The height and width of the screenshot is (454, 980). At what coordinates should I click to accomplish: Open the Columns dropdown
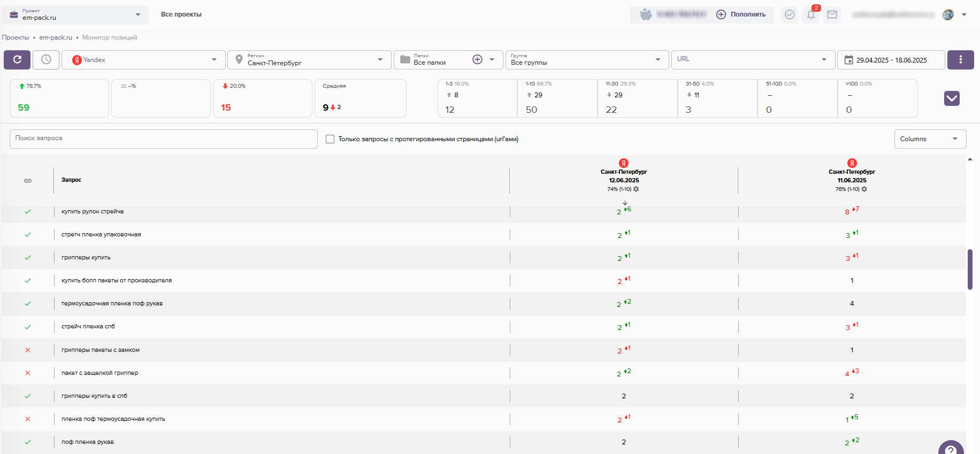point(930,139)
